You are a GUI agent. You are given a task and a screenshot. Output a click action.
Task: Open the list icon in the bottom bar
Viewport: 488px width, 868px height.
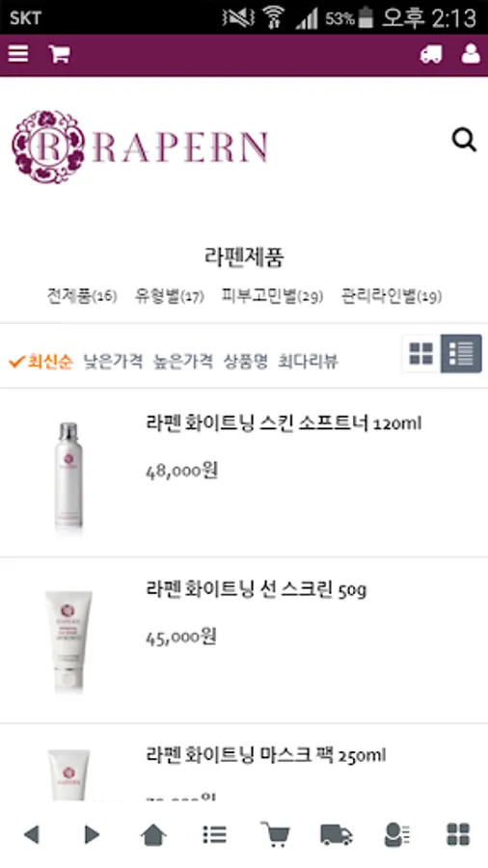[x=215, y=833]
